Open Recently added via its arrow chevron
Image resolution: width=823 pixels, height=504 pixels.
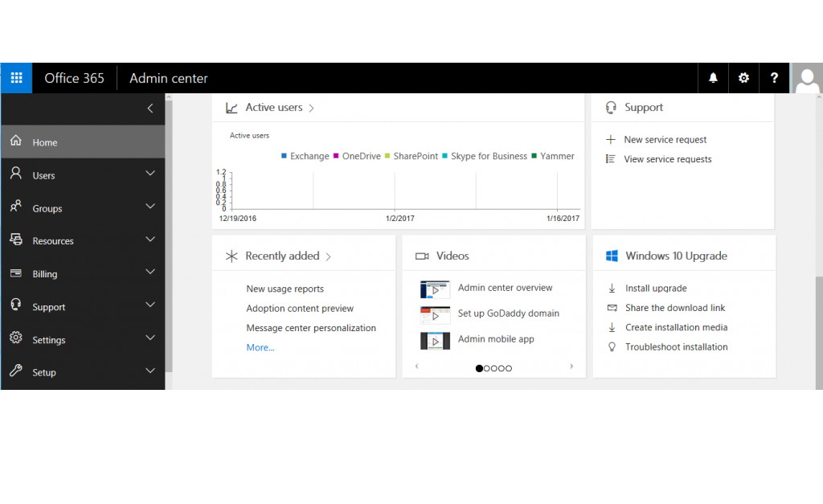click(x=328, y=256)
